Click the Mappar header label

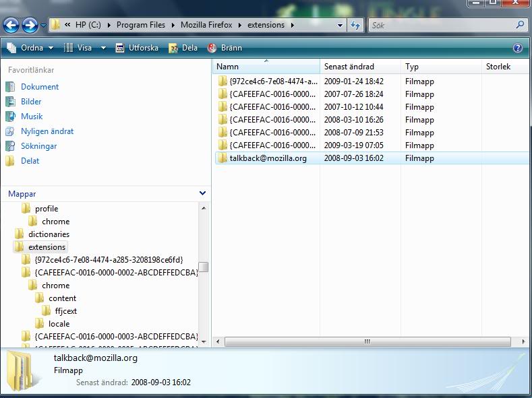click(22, 194)
